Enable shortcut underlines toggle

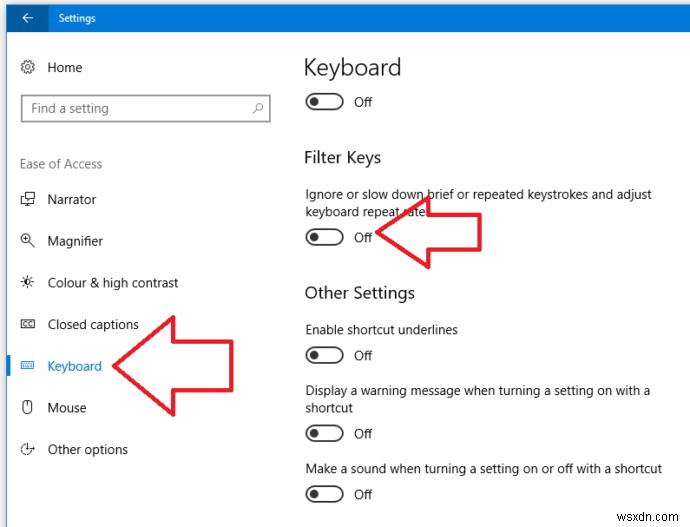324,355
